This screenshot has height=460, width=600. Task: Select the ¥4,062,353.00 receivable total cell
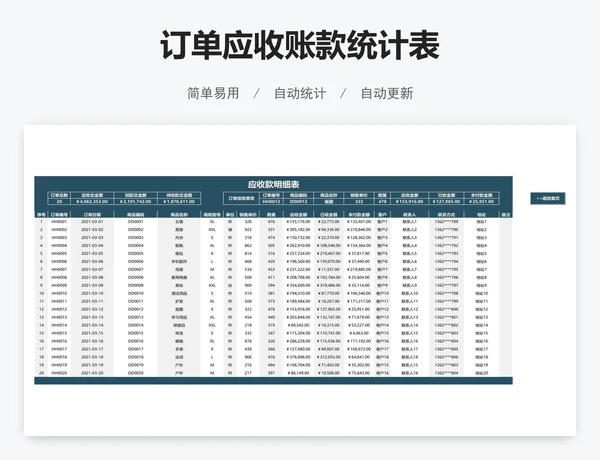click(92, 201)
